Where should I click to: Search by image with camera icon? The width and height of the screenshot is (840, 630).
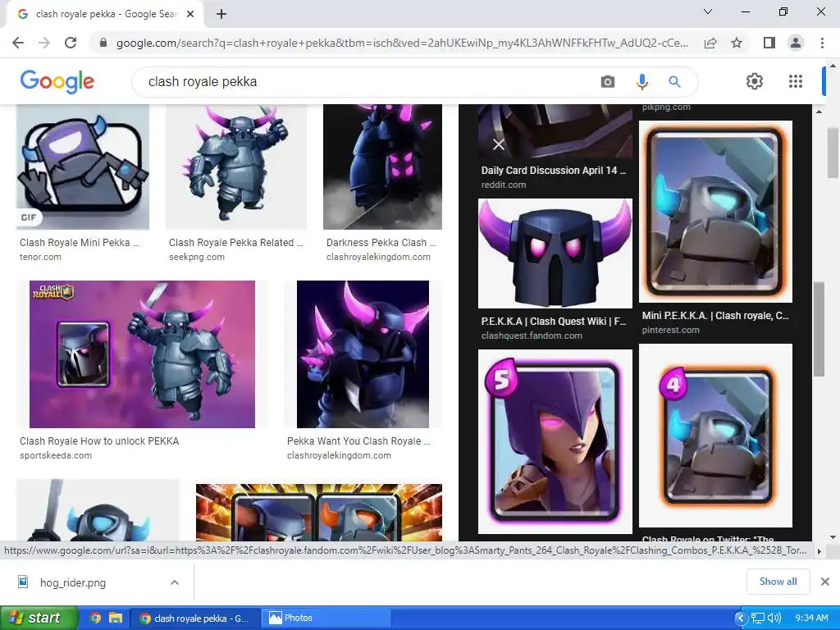[x=608, y=81]
